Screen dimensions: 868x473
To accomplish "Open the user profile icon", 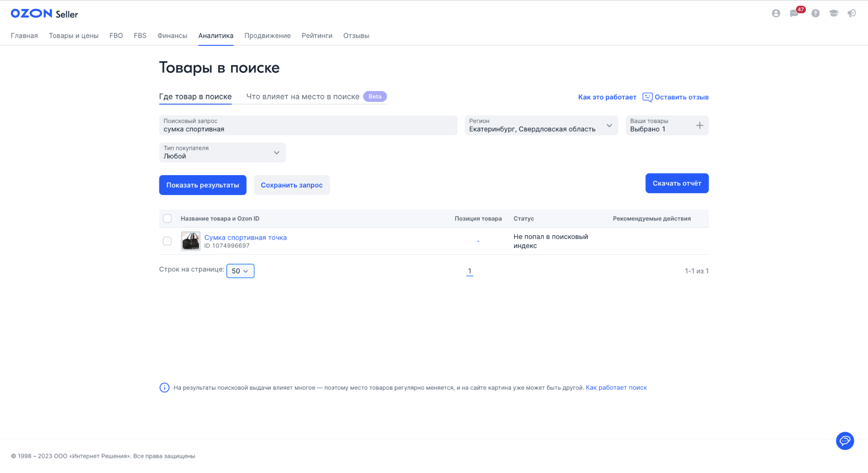I will pos(776,14).
